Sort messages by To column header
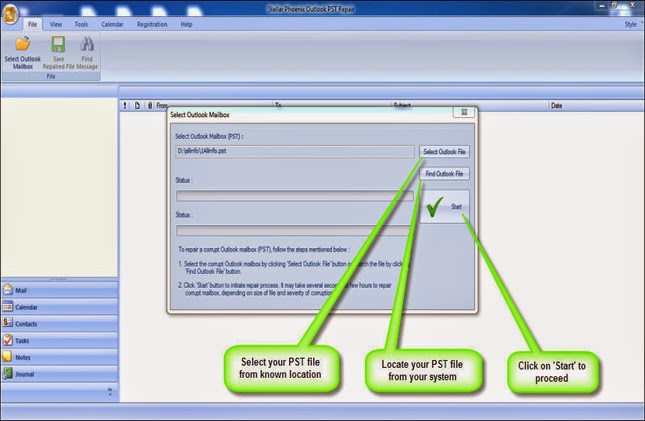Image resolution: width=645 pixels, height=421 pixels. pyautogui.click(x=278, y=105)
